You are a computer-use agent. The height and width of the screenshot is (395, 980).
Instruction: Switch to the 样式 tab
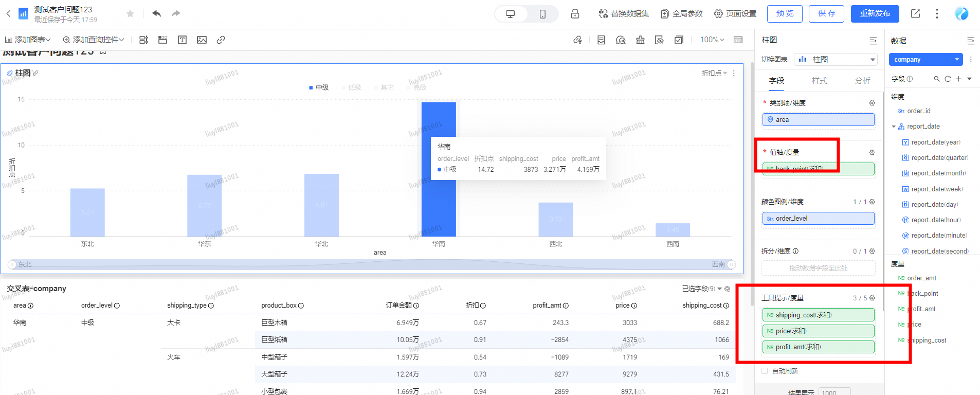pos(820,81)
